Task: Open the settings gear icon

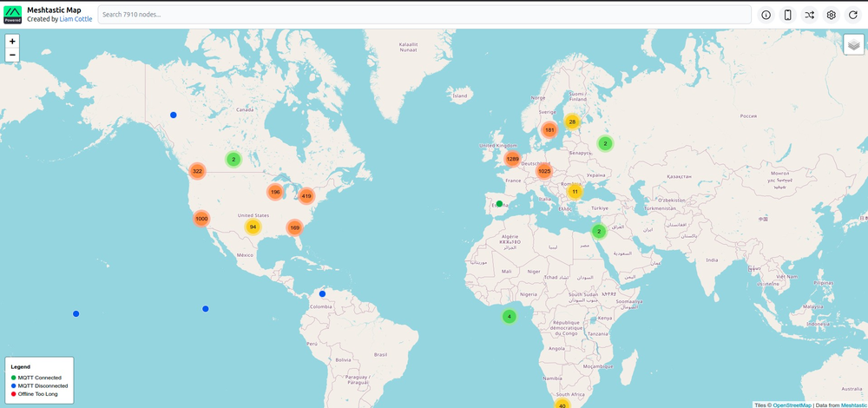Action: [832, 15]
